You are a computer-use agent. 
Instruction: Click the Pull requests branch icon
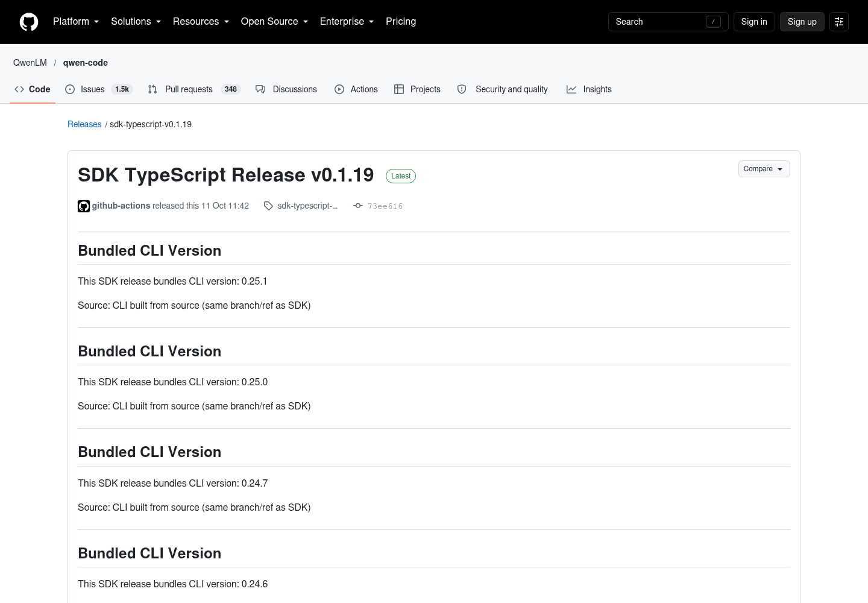[x=153, y=89]
